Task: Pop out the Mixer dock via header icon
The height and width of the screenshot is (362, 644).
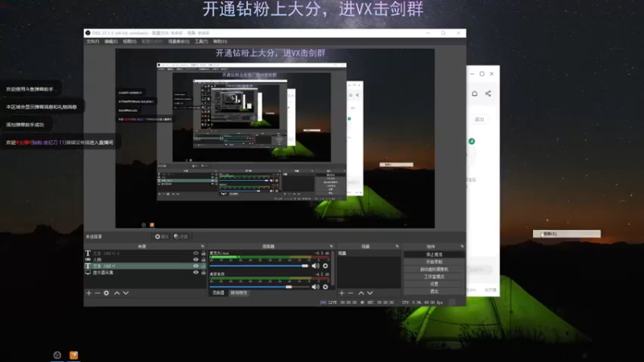Action: pos(331,246)
